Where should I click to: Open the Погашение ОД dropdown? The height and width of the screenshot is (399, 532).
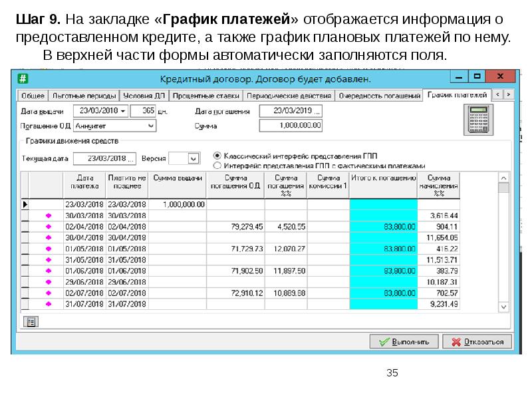(x=151, y=125)
